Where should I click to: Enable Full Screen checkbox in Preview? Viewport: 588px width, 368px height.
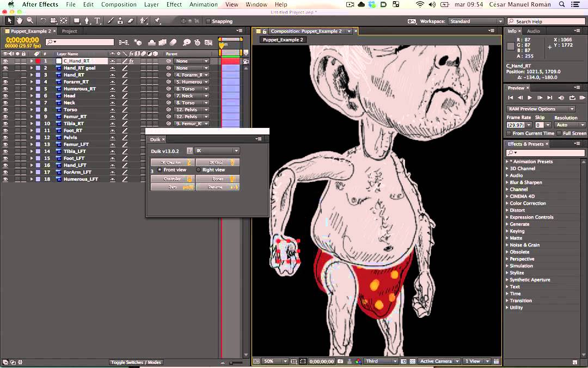tap(559, 133)
